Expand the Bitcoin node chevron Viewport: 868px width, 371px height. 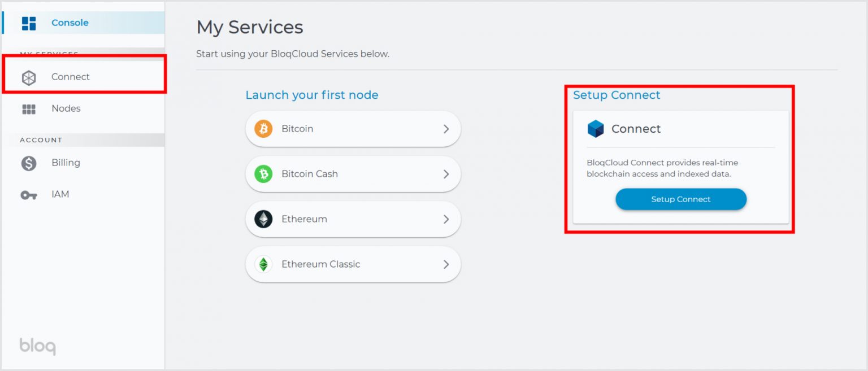[446, 128]
